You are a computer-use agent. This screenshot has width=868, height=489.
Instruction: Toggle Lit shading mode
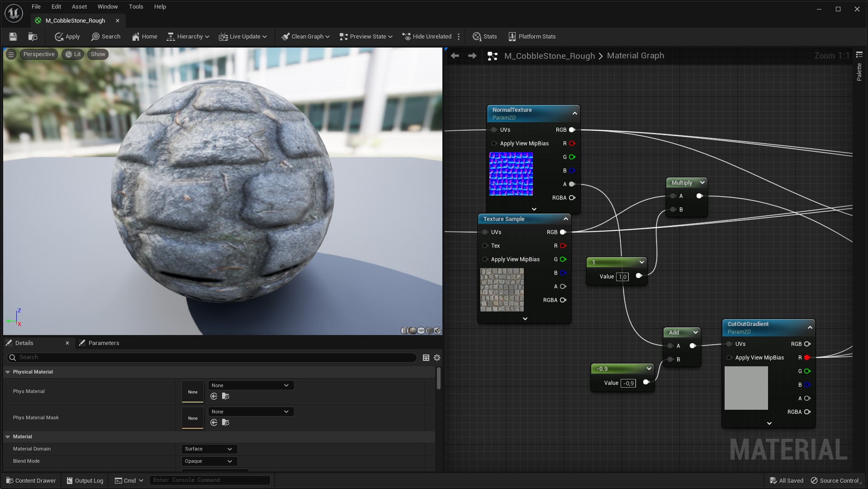coord(72,54)
